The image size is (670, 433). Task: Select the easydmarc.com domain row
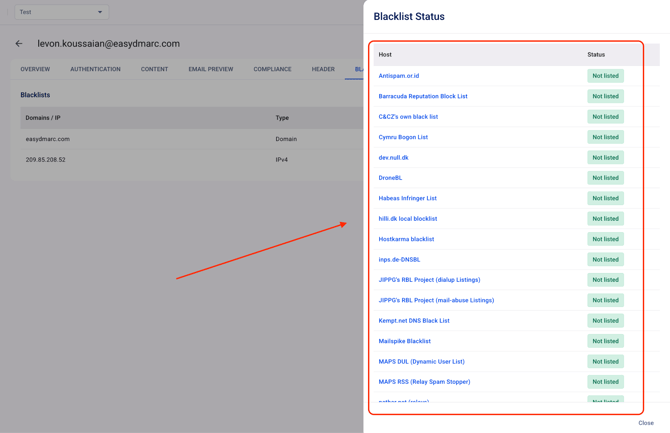pos(48,139)
